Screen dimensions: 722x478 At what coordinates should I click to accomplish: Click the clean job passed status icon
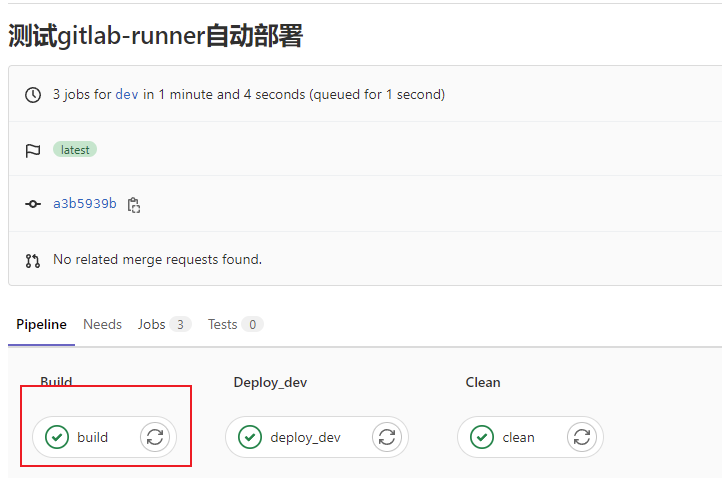(x=482, y=437)
